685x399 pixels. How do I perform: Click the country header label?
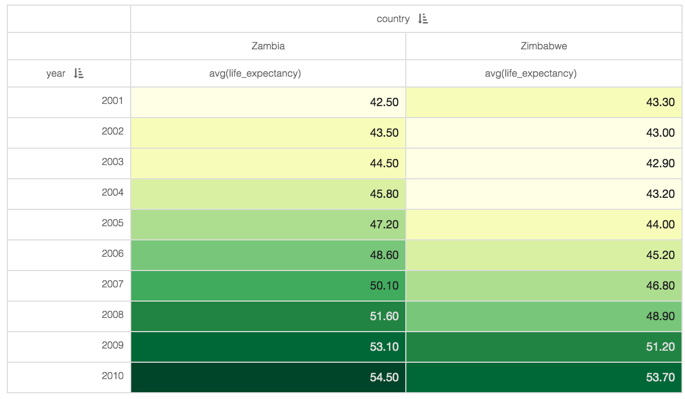pos(393,19)
